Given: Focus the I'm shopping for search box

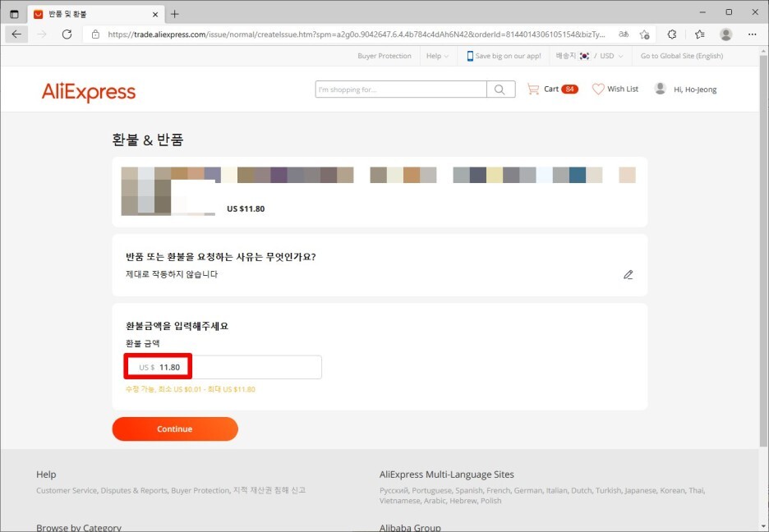Looking at the screenshot, I should pyautogui.click(x=401, y=89).
